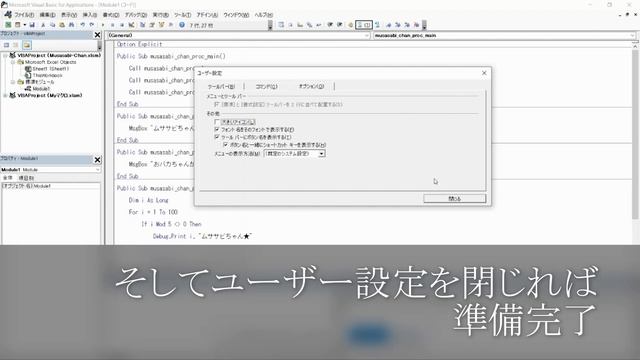
Task: Click the View Microsoft Excel toolbar icon
Action: click(x=8, y=25)
